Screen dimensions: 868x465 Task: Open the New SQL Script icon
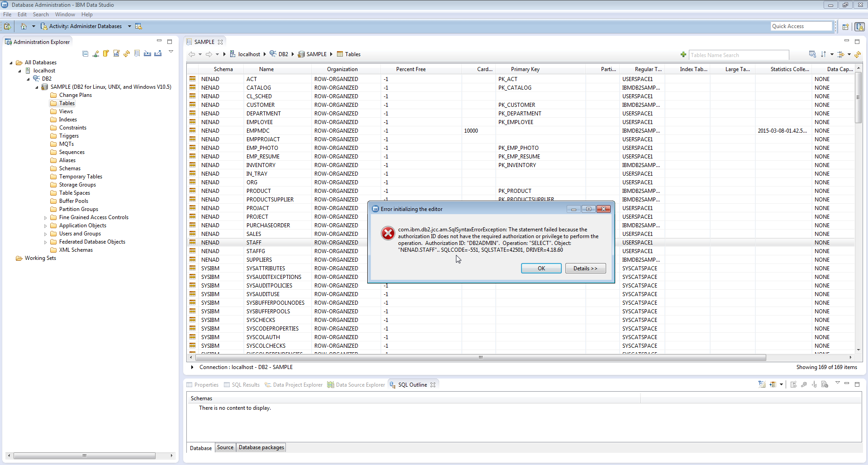(116, 53)
